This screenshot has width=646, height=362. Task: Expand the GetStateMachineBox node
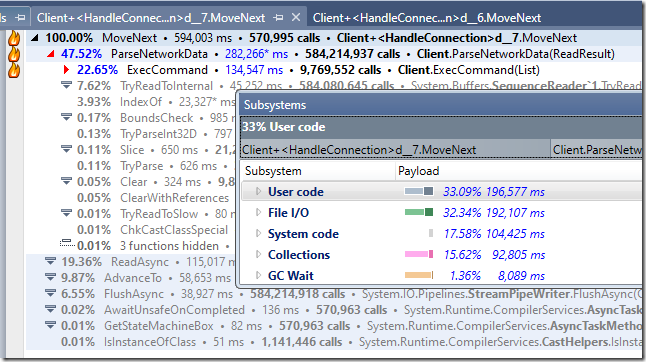pyautogui.click(x=50, y=325)
